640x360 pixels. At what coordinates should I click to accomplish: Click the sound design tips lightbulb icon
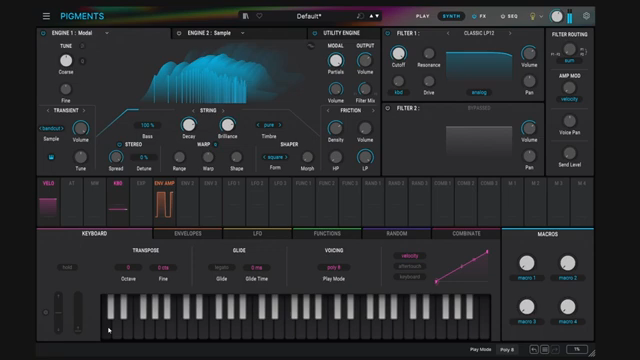point(532,16)
